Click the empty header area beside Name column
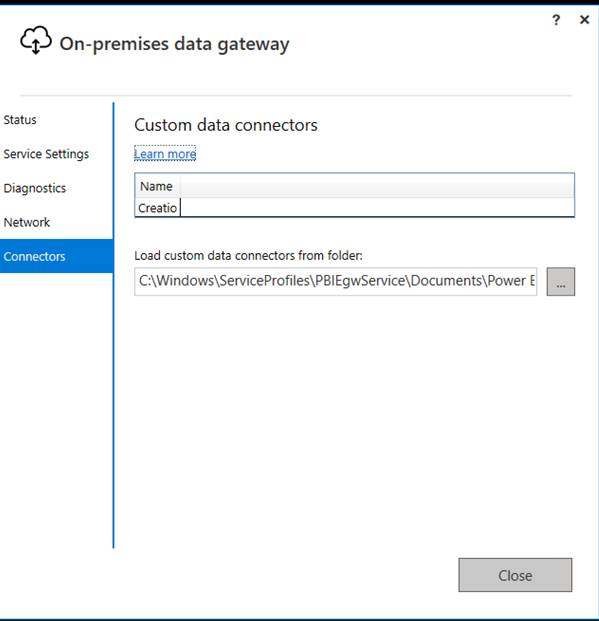Screen dimensions: 599x621 point(377,186)
